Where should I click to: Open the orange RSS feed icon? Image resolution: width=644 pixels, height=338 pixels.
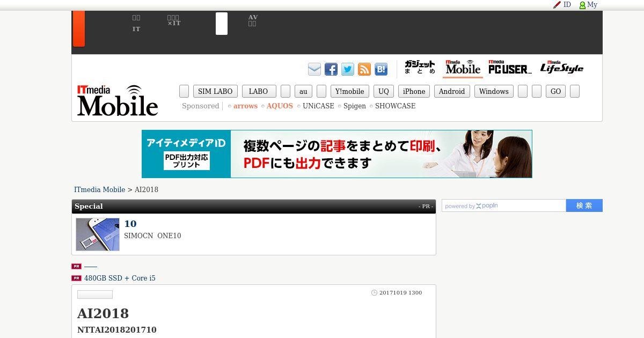[364, 69]
